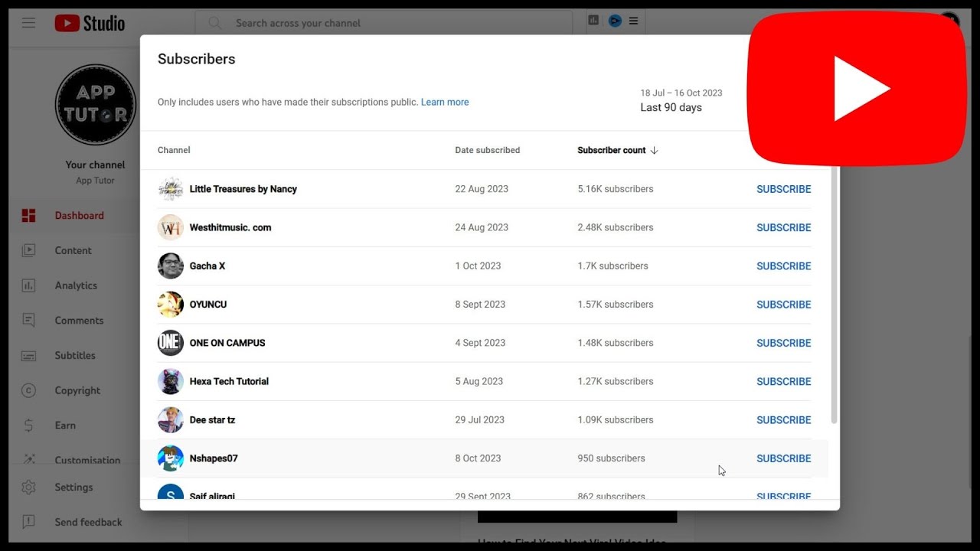Subscribe to Little Treasures by Nancy

(783, 189)
